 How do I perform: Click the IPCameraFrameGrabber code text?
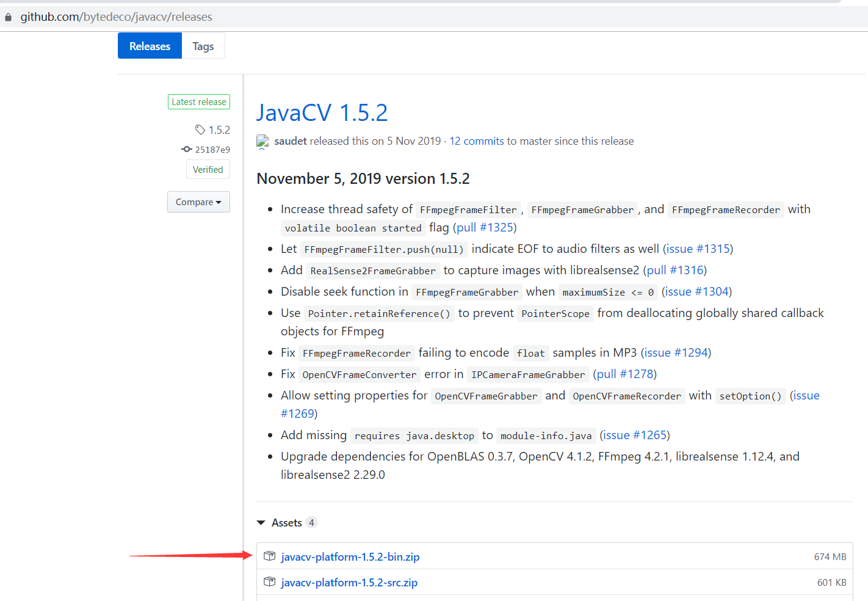click(x=528, y=374)
